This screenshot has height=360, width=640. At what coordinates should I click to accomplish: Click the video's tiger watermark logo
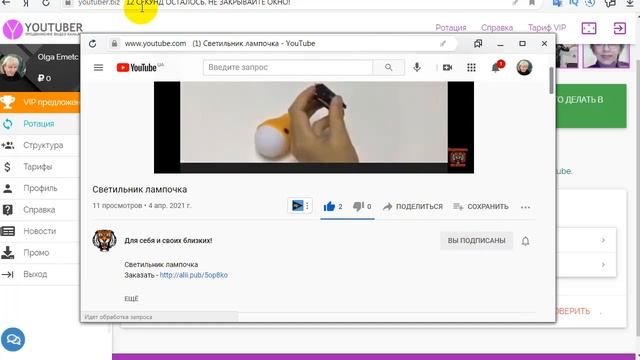coord(458,157)
